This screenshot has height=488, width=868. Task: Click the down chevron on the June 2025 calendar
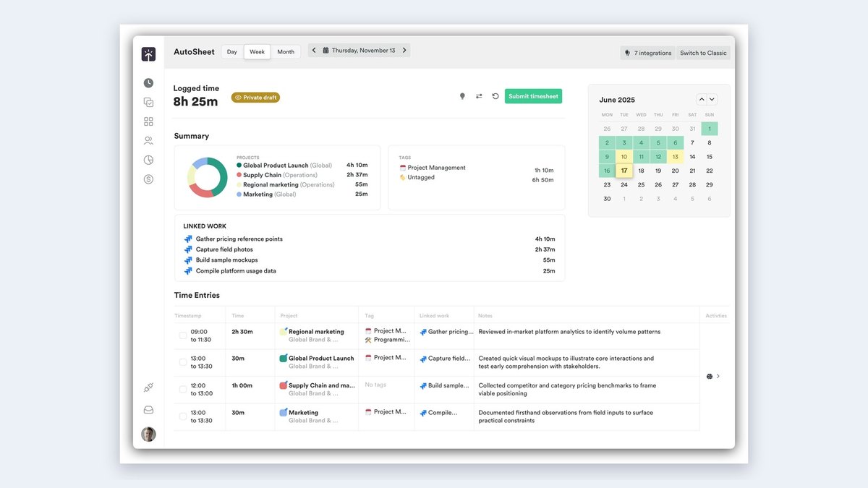point(712,100)
